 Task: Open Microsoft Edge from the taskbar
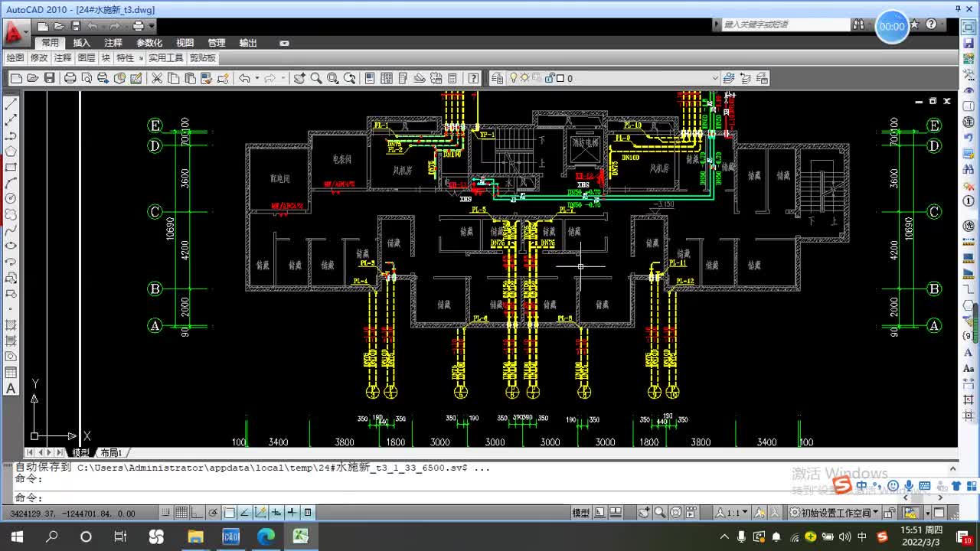click(x=266, y=536)
